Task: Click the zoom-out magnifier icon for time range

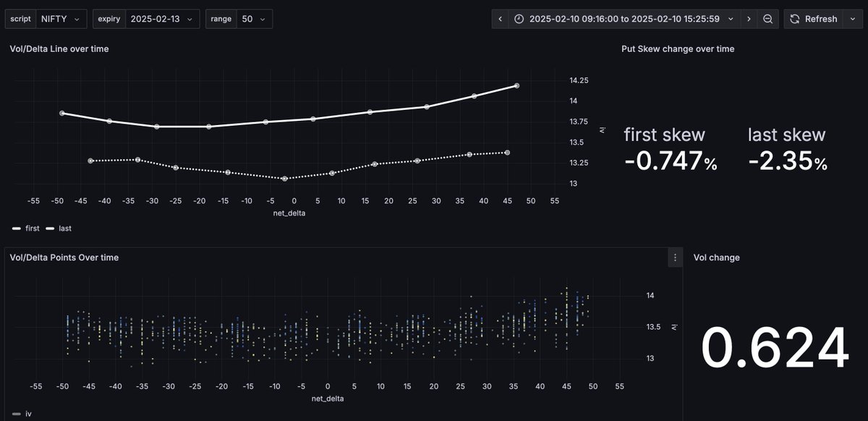Action: [767, 18]
